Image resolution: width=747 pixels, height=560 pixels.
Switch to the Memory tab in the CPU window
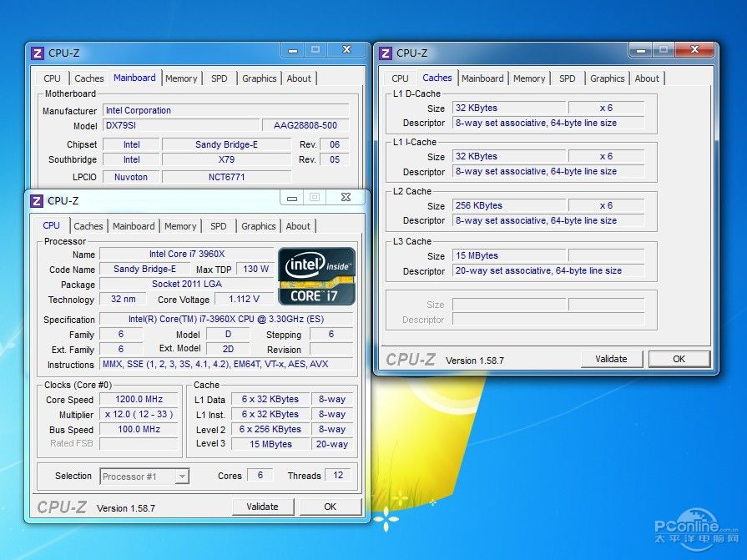click(x=180, y=226)
